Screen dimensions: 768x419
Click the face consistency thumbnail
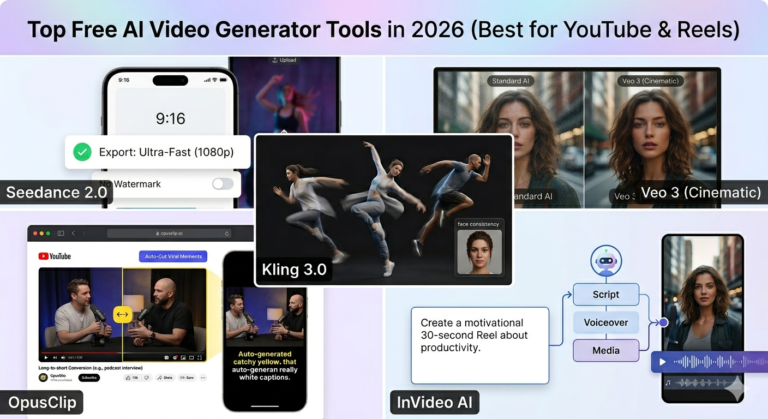[x=479, y=252]
